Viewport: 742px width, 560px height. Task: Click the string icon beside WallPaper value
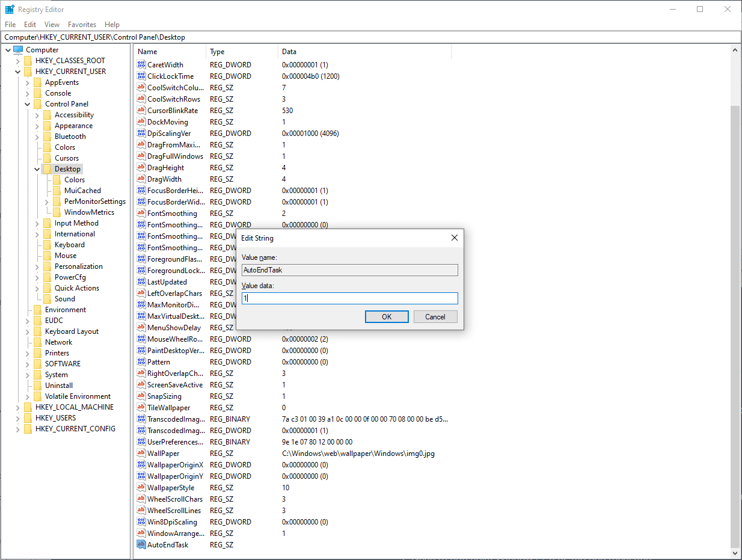[141, 453]
